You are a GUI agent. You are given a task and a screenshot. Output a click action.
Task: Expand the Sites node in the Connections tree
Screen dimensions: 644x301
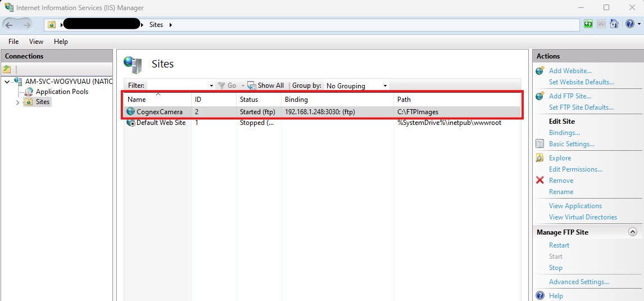tap(17, 102)
